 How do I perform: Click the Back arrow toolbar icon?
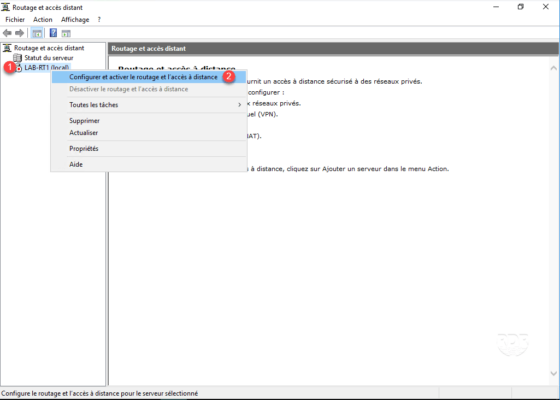point(7,33)
